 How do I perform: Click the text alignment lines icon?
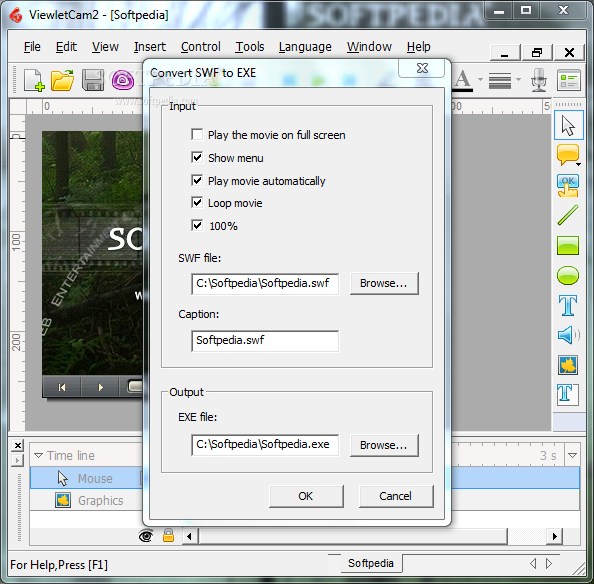tap(500, 80)
